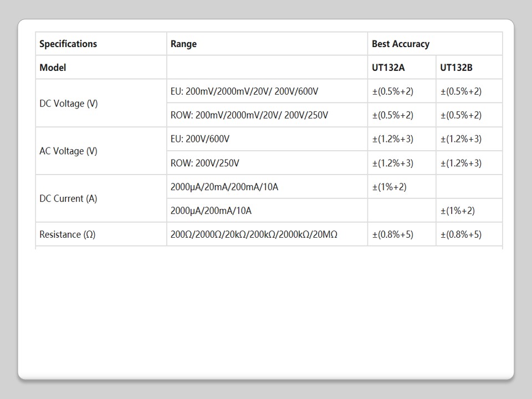
Task: Select the UT132B model heading
Action: [x=456, y=68]
